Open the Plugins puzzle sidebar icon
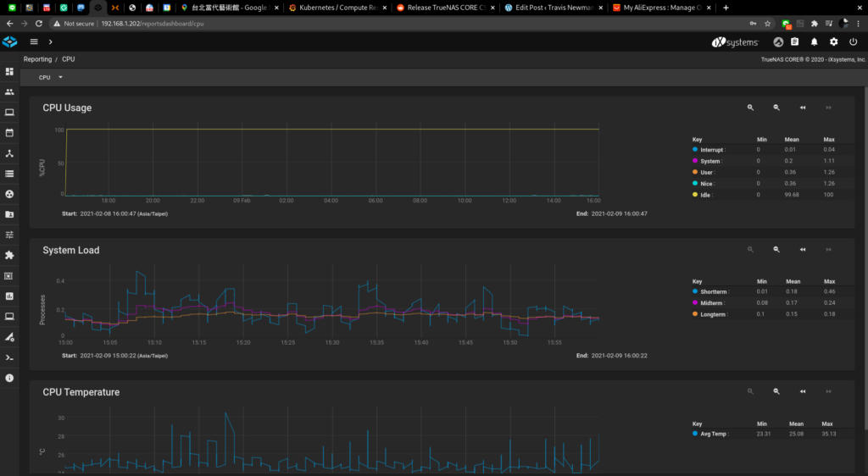 point(9,256)
